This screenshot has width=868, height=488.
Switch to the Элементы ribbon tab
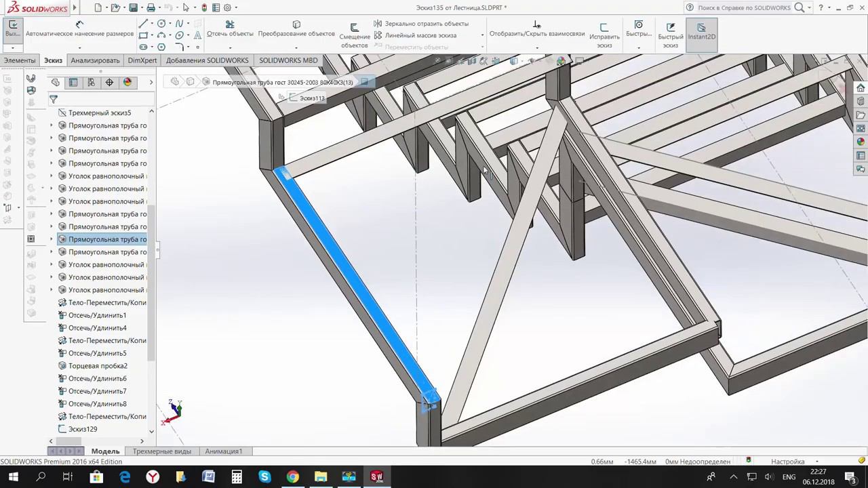(x=20, y=60)
